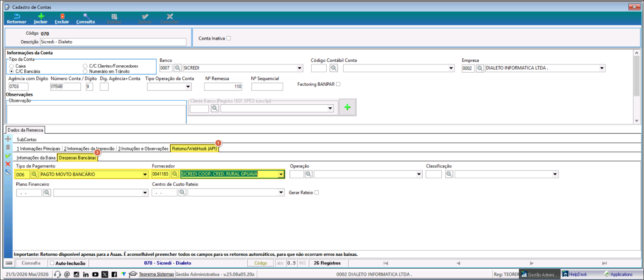Viewport: 644px width, 280px height.
Task: Expand the Empresa dropdown showing DIALETO INFORMATICA
Action: coord(602,68)
